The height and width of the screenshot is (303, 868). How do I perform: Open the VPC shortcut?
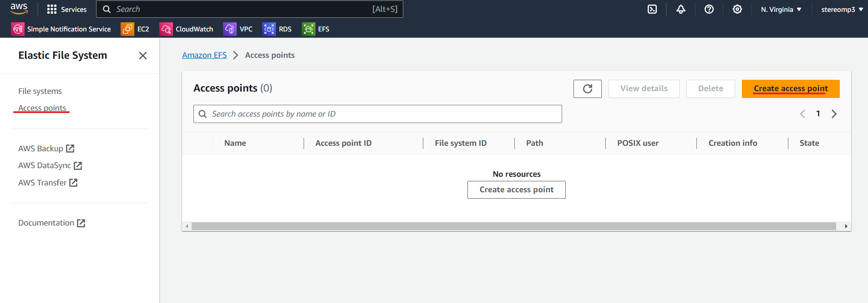(238, 29)
